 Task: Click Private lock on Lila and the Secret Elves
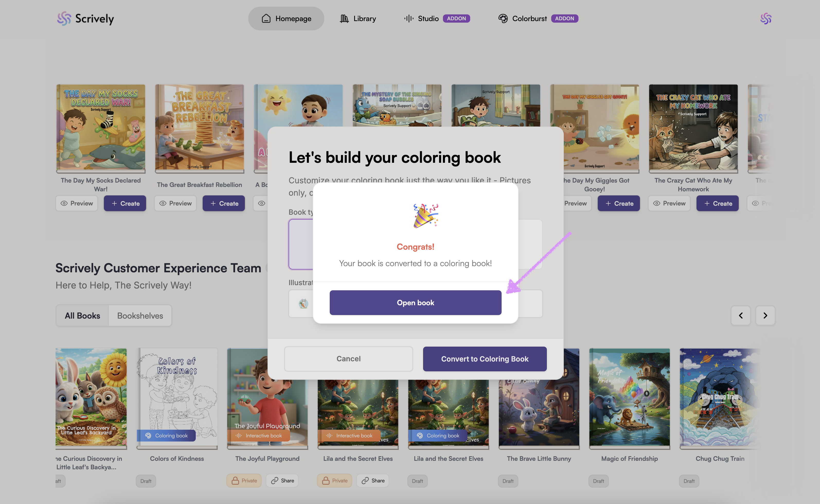click(334, 481)
